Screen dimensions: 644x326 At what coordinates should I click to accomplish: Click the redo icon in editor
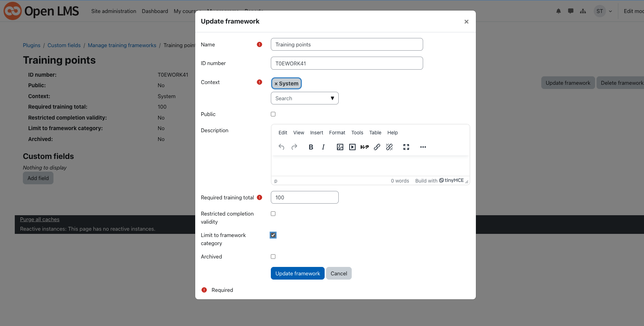point(294,147)
